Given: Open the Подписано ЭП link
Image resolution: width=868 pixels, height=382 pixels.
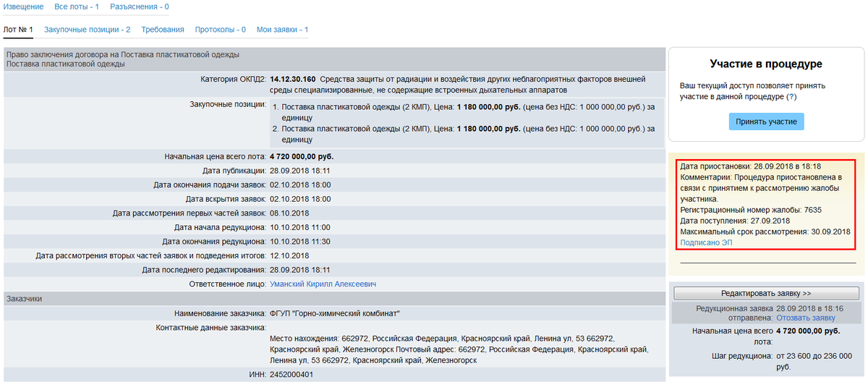Looking at the screenshot, I should tap(706, 242).
